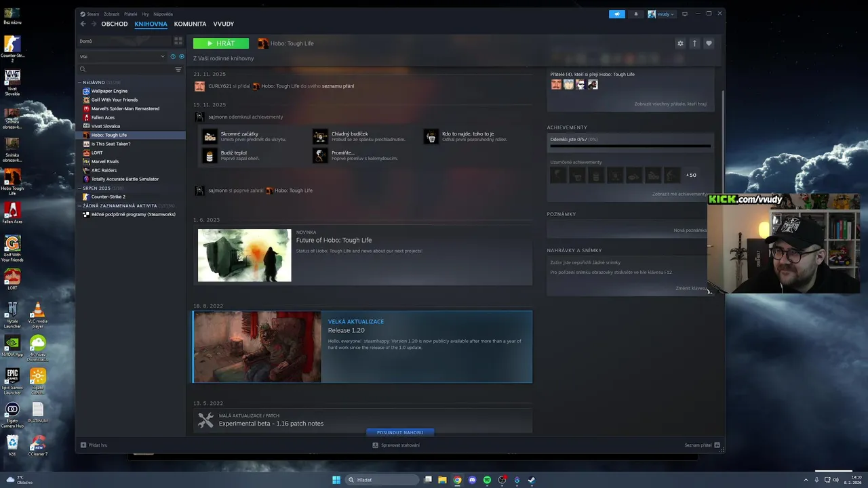Open game settings gear for Hobo: Tough Life
Image resolution: width=868 pixels, height=488 pixels.
pyautogui.click(x=680, y=43)
